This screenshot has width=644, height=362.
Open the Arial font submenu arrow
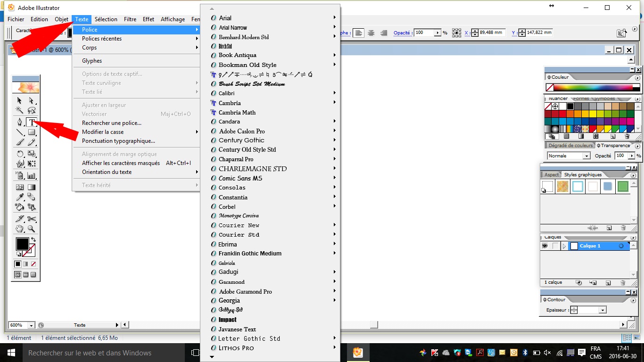pyautogui.click(x=335, y=18)
